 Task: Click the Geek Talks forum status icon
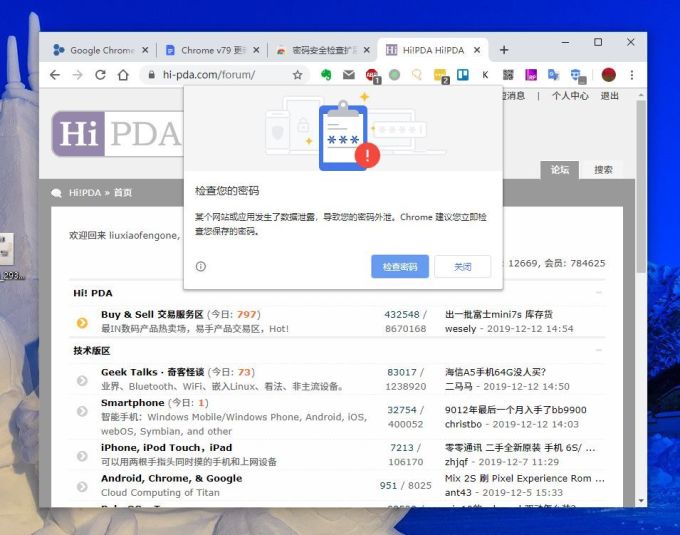click(x=82, y=380)
